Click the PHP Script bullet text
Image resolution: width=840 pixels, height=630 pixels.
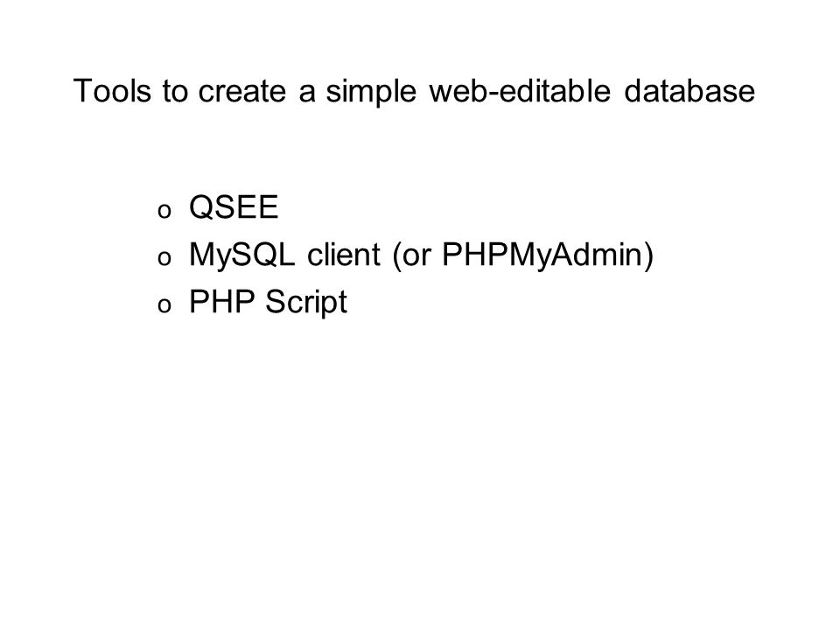(x=268, y=302)
